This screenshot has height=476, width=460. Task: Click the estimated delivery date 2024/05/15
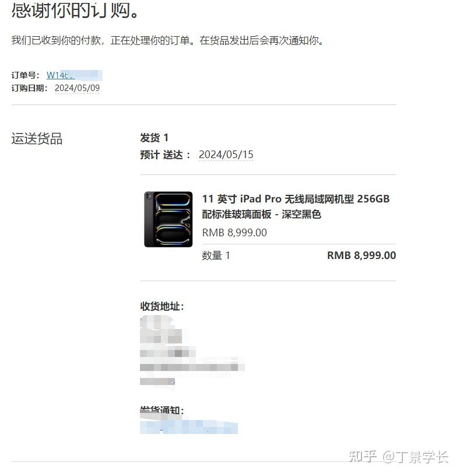point(226,155)
